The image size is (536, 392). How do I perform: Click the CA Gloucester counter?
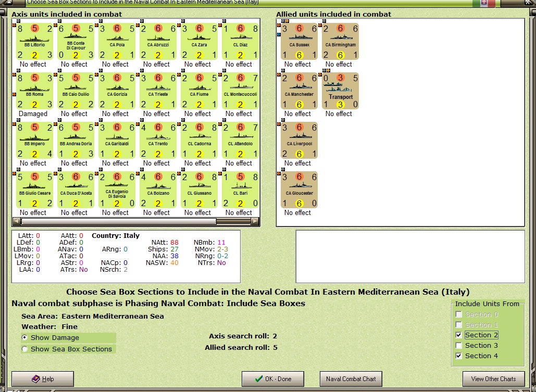coord(299,190)
